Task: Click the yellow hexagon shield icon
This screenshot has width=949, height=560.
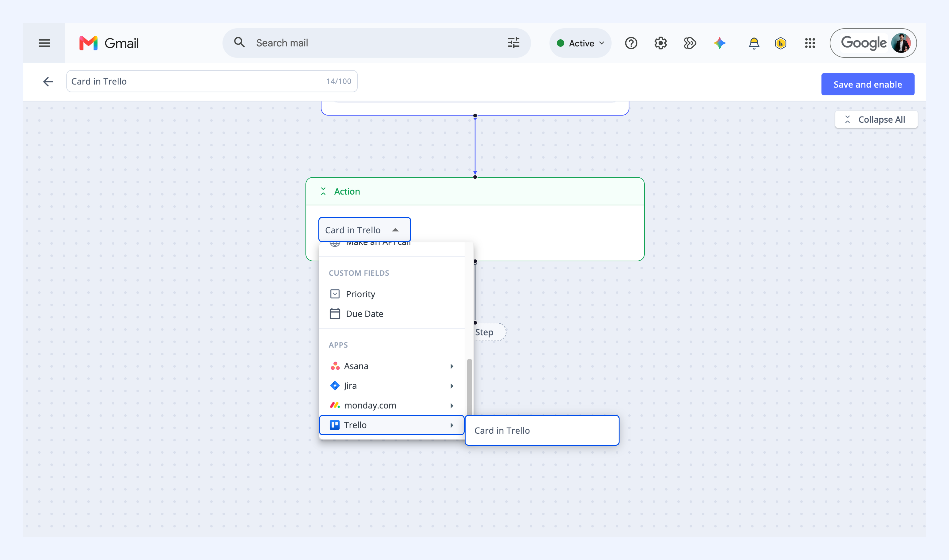Action: (780, 43)
